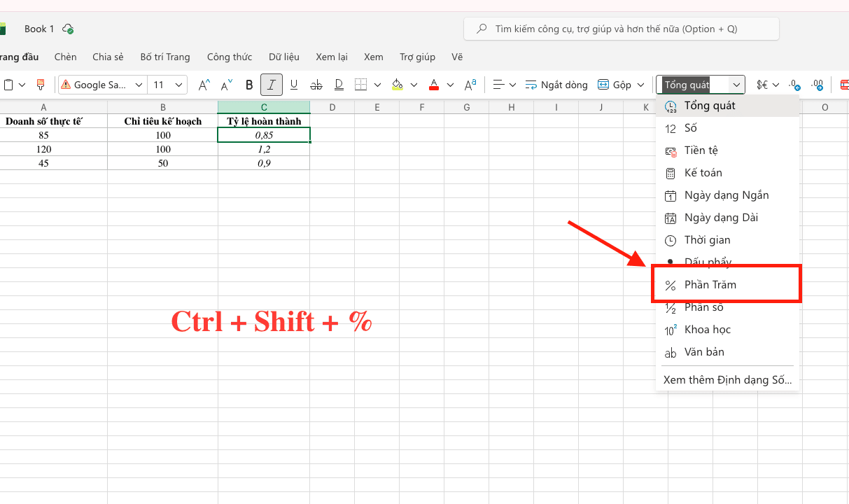Click the cell containing 0,9
This screenshot has height=504, width=849.
pyautogui.click(x=264, y=163)
